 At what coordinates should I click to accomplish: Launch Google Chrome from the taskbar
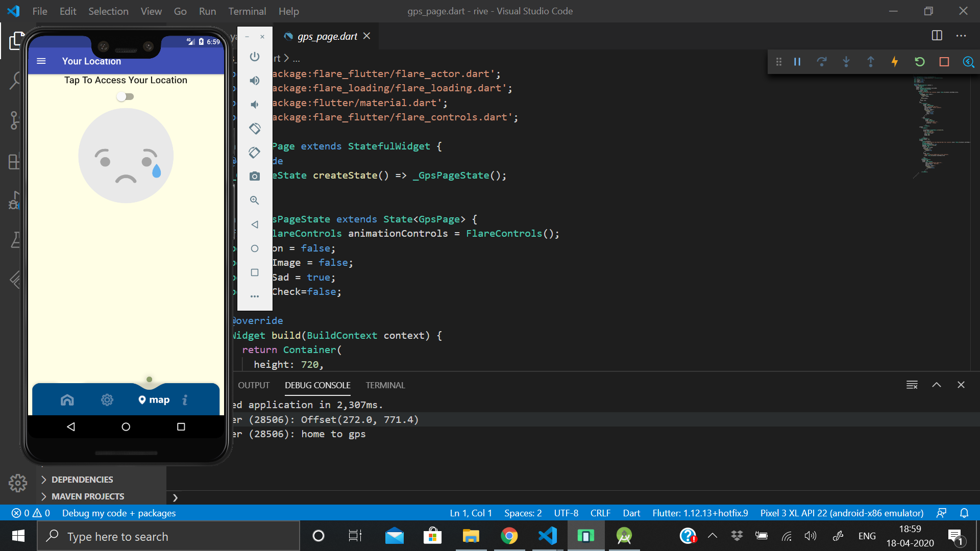pyautogui.click(x=509, y=536)
